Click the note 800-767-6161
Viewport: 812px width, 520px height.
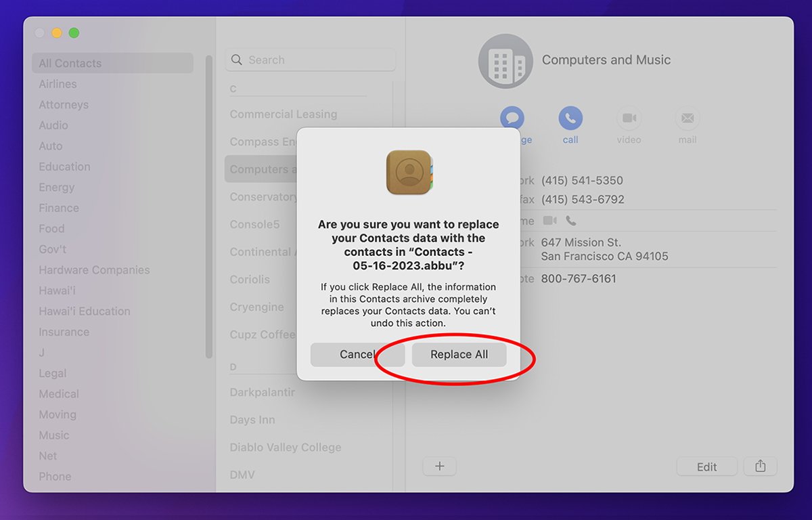click(579, 279)
